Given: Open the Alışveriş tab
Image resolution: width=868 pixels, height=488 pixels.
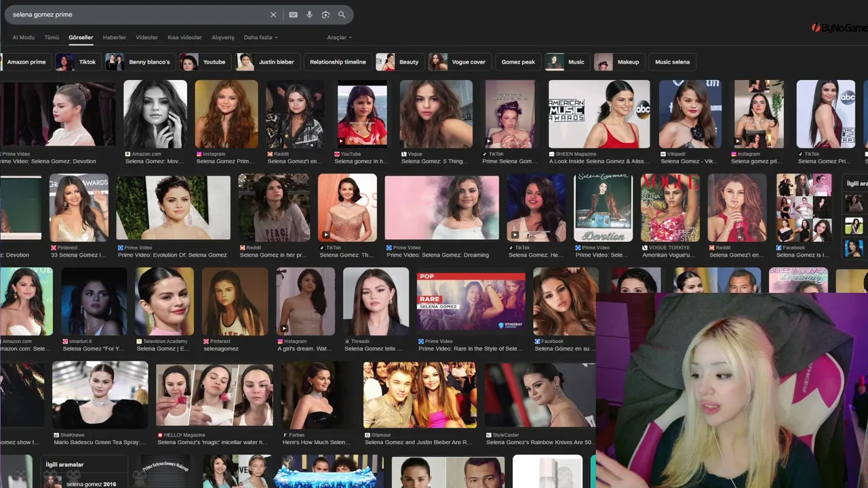Looking at the screenshot, I should (223, 37).
